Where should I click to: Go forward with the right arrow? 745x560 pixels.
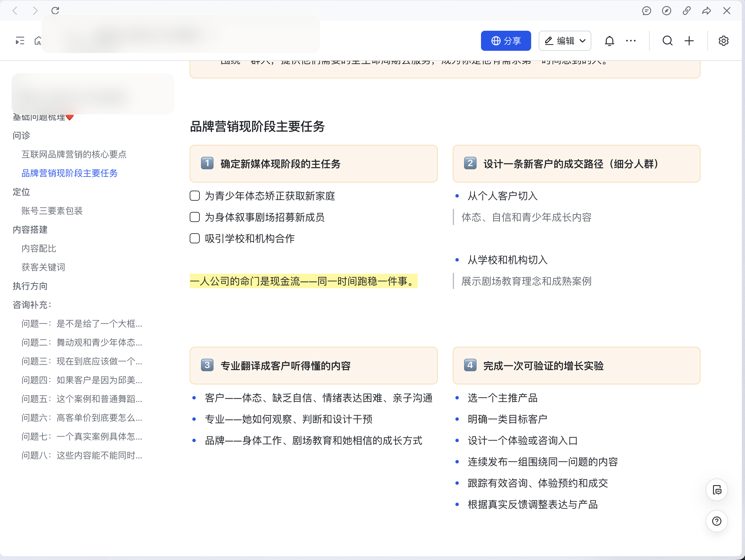35,11
